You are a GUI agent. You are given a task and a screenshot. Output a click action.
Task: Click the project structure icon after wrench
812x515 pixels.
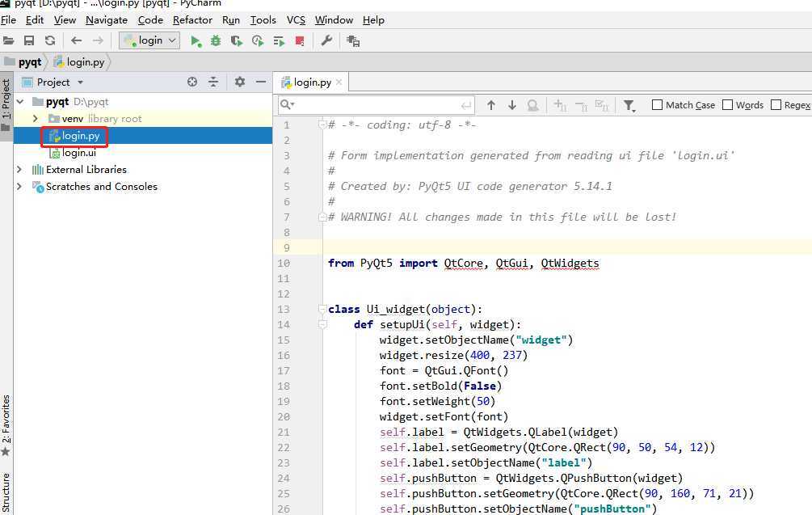pyautogui.click(x=353, y=41)
